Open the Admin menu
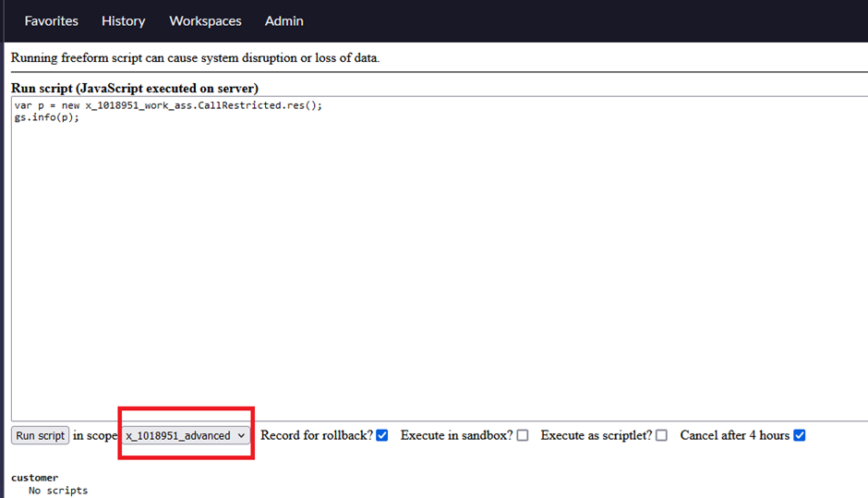The image size is (868, 498). pos(283,20)
